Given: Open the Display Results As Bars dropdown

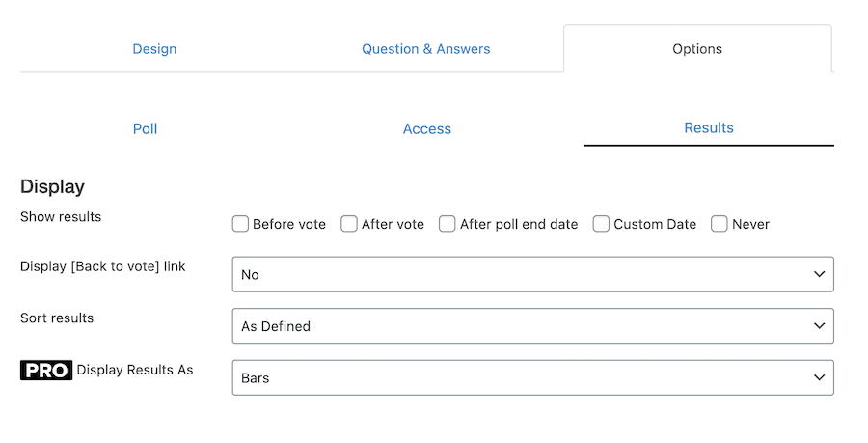Looking at the screenshot, I should (532, 377).
